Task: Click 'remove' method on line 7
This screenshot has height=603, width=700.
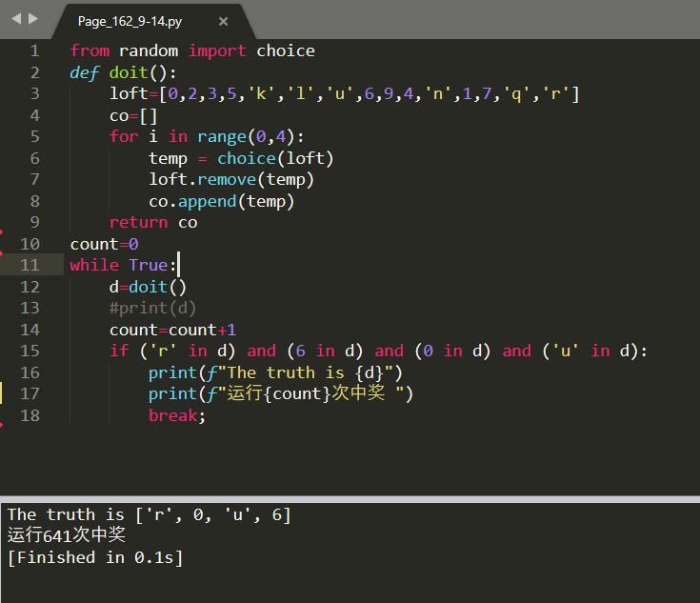Action: click(227, 180)
